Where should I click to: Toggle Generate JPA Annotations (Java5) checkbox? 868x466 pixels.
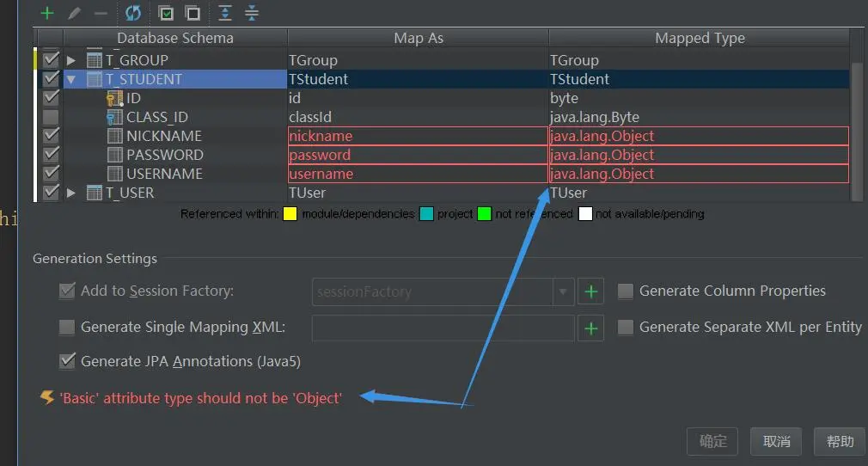[x=67, y=361]
